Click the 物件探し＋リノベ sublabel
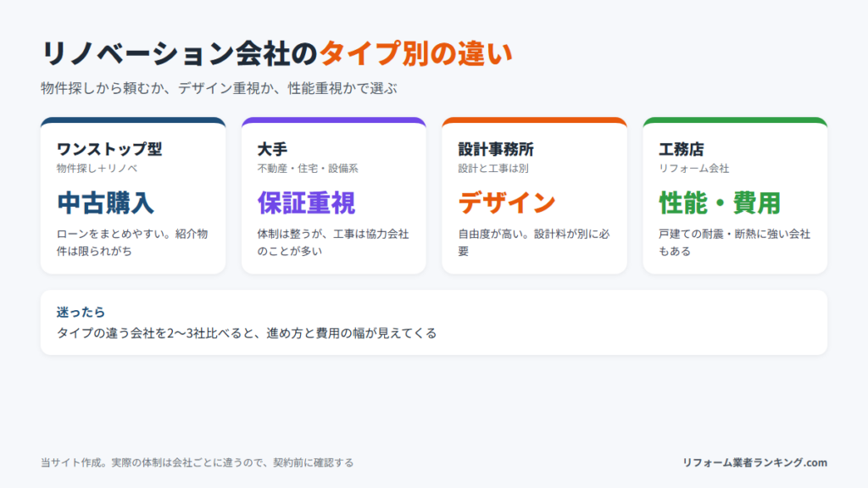Screen dimensions: 868x488 tap(97, 169)
